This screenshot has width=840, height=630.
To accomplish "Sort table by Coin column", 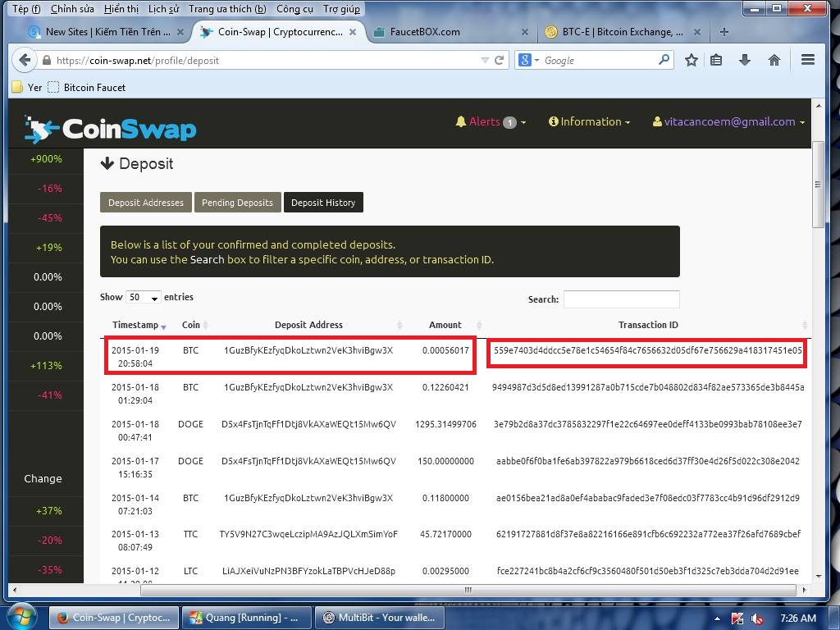I will point(194,325).
